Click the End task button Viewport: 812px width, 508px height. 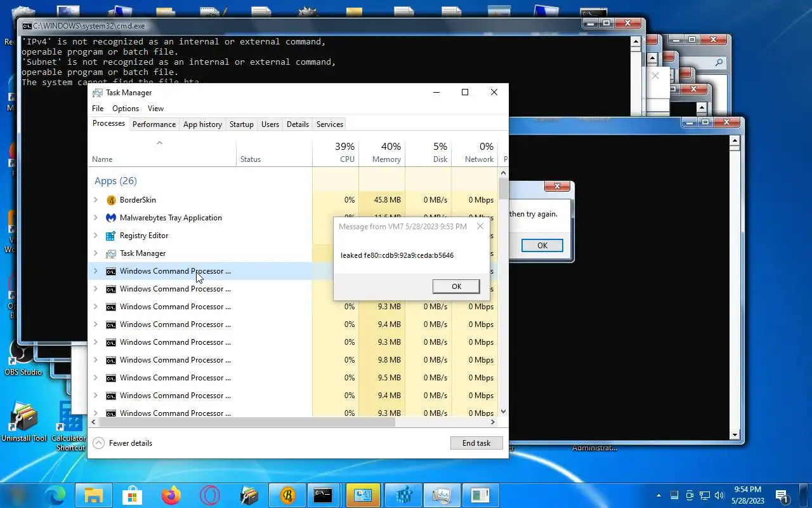point(476,443)
